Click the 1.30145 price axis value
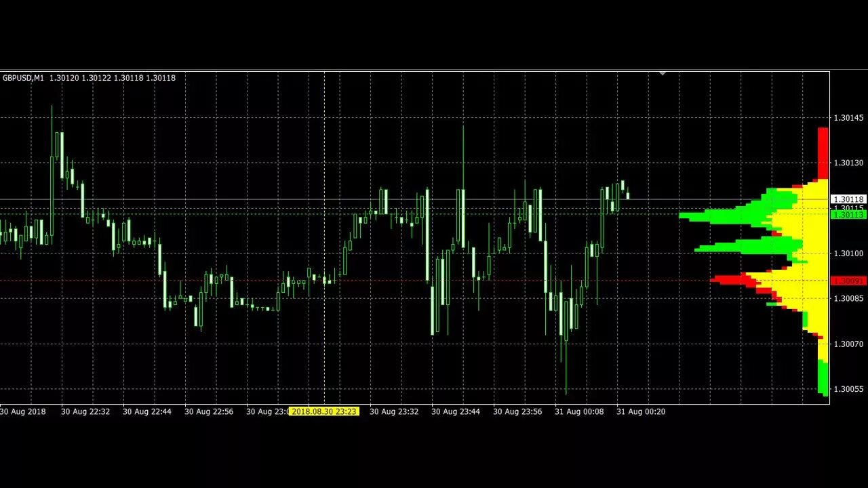868x488 pixels. [x=849, y=118]
